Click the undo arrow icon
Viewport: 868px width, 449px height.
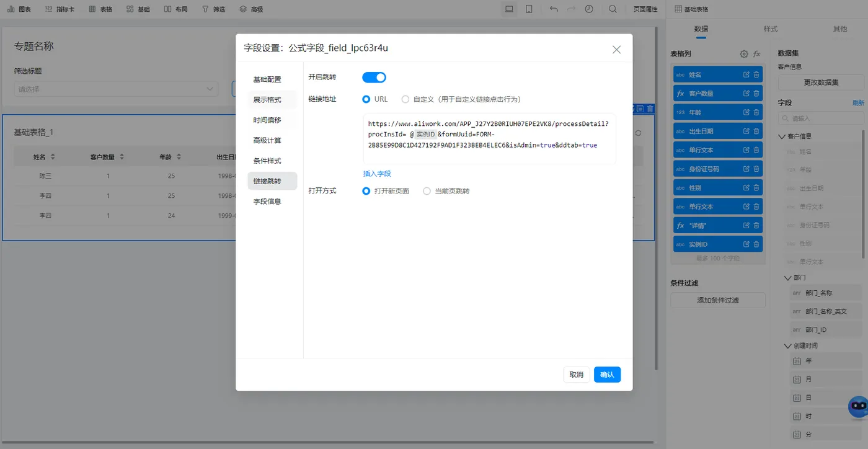pyautogui.click(x=554, y=9)
